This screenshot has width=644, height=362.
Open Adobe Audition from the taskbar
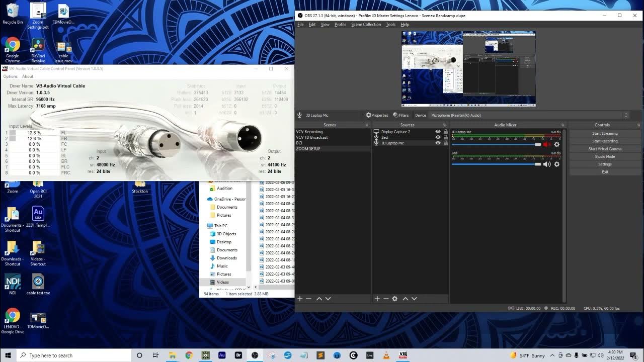(x=222, y=355)
